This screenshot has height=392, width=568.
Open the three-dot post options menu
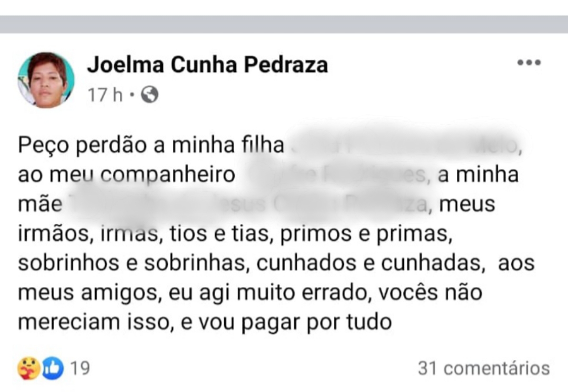click(529, 63)
